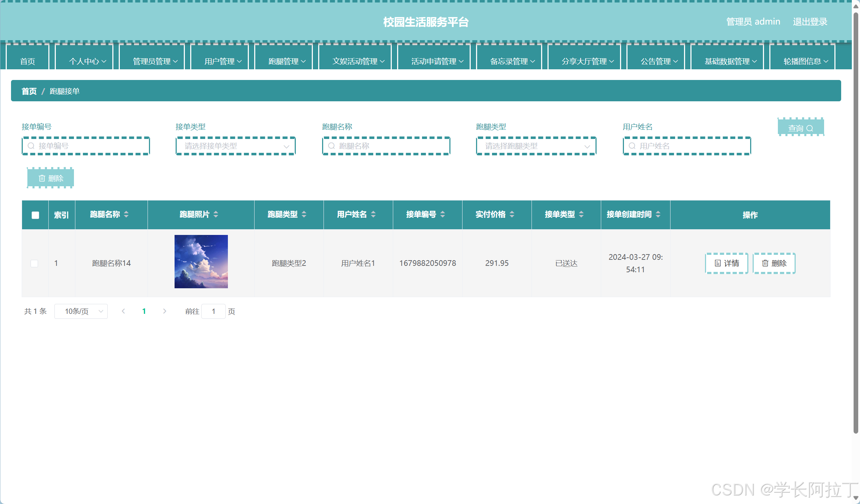Sort by 接单编号 column arrows
The image size is (860, 504).
click(x=443, y=214)
